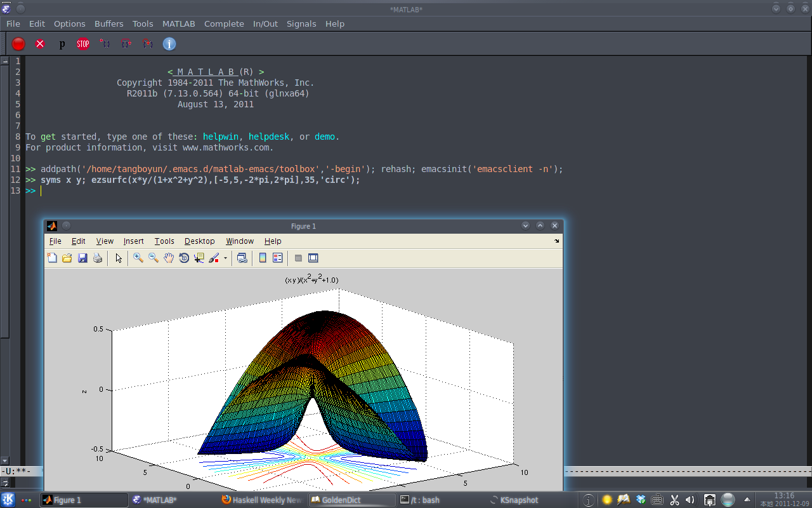The height and width of the screenshot is (508, 812).
Task: Click Open File folder icon in Figure 1
Action: coord(67,258)
